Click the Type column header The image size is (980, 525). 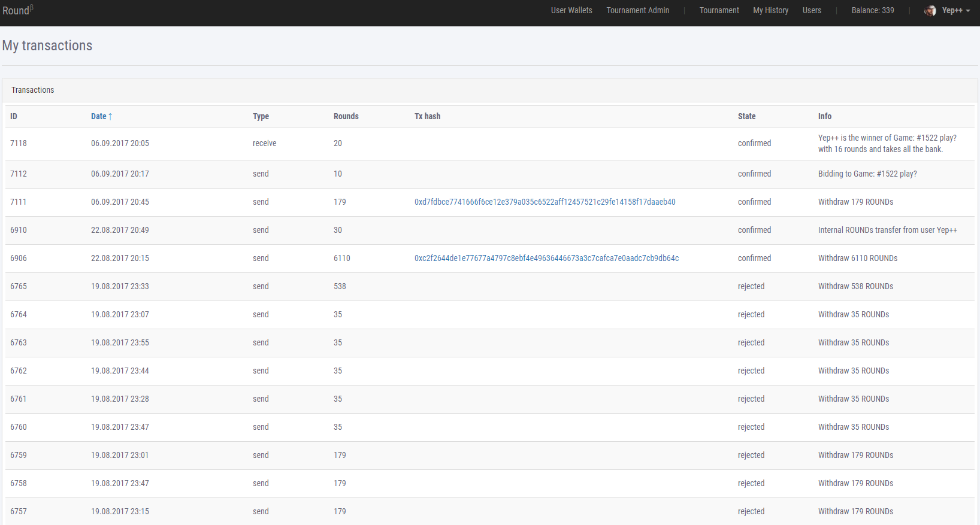261,116
